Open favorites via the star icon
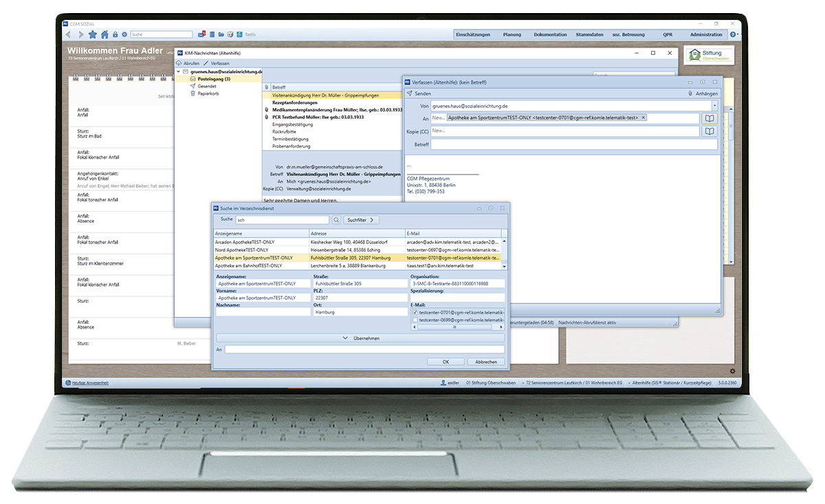Screen dimensions: 825x504 93,34
